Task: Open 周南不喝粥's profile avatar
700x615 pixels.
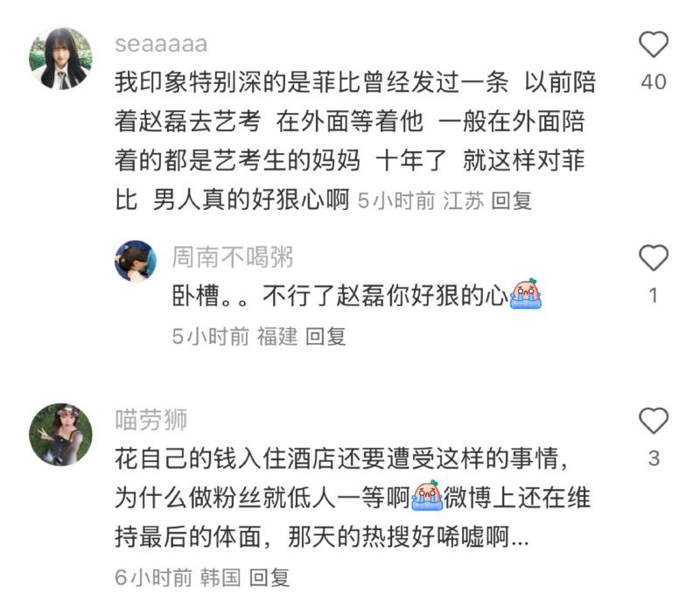Action: pos(136,261)
